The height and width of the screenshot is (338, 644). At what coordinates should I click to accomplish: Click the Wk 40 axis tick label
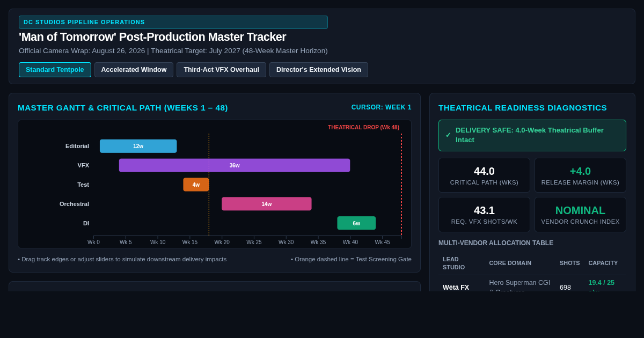[x=350, y=243]
